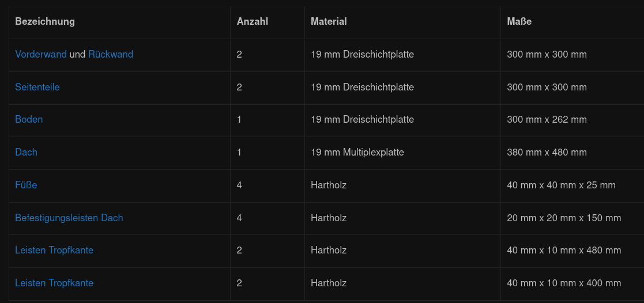
Task: Click Befestigungsleisten Dach link
Action: click(69, 218)
